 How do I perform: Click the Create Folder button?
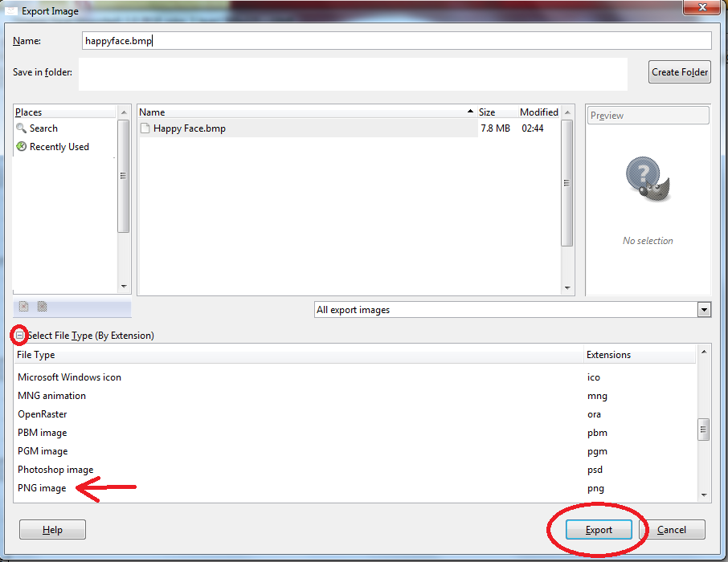pos(679,72)
